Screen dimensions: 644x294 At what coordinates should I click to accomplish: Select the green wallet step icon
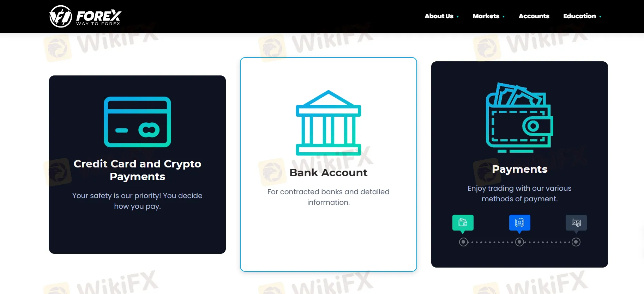[x=463, y=223]
